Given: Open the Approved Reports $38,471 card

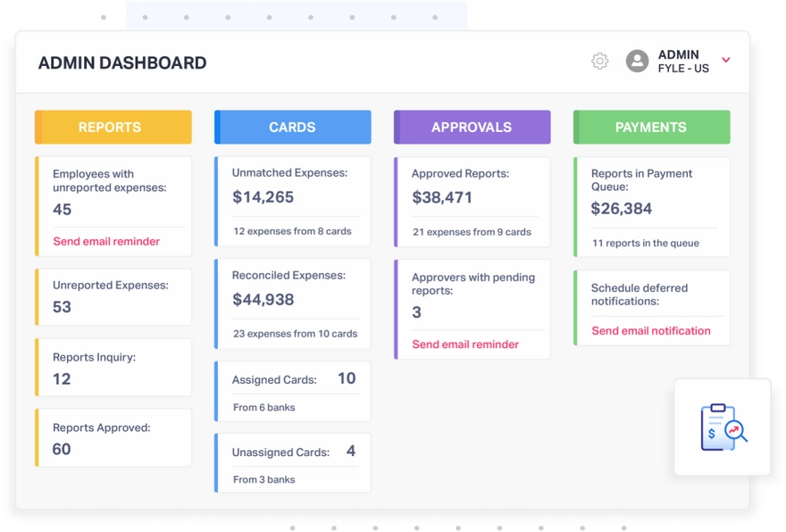Looking at the screenshot, I should coord(472,201).
